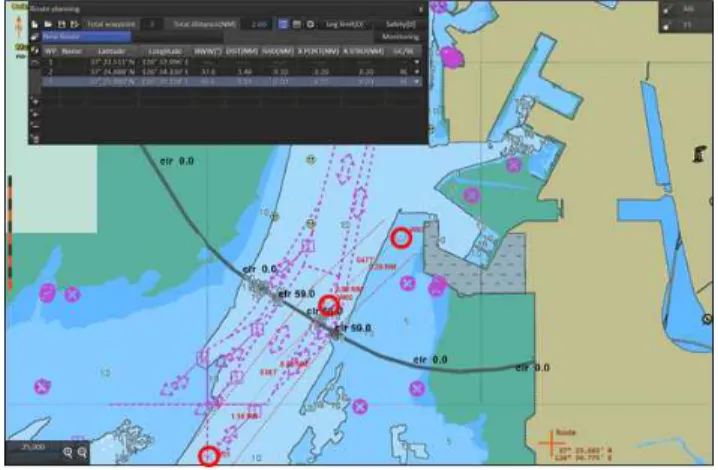Close the Route planning panel

coord(421,9)
